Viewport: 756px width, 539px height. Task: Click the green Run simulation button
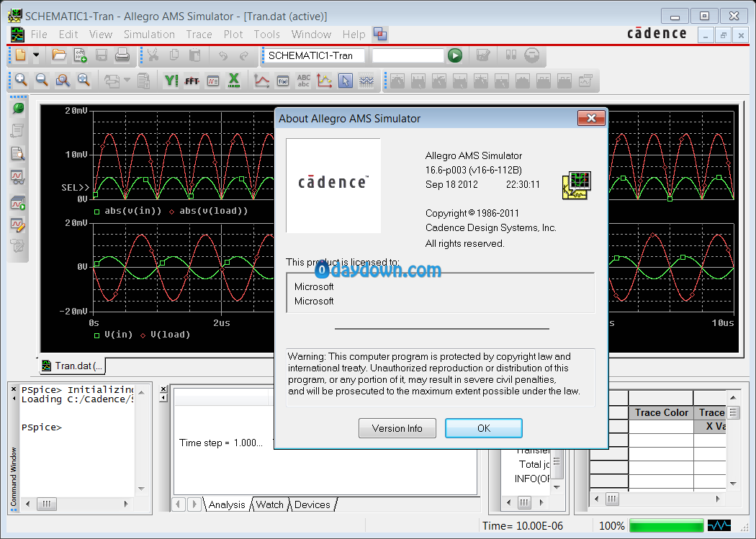coord(454,55)
